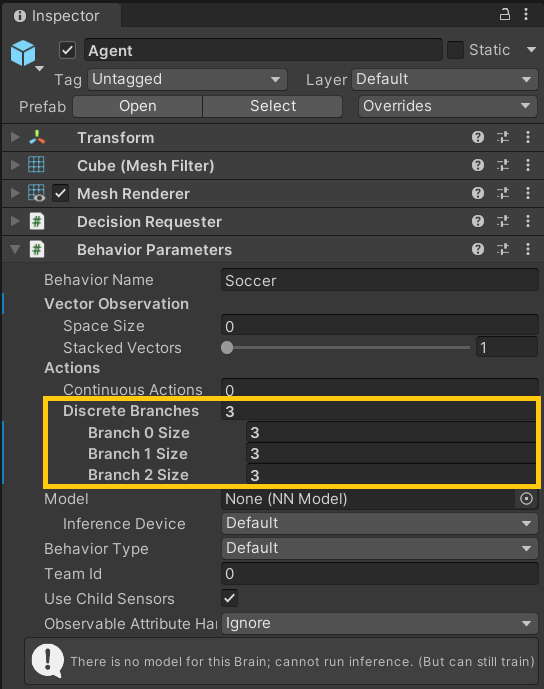Expand the Decision Requester component

click(15, 221)
